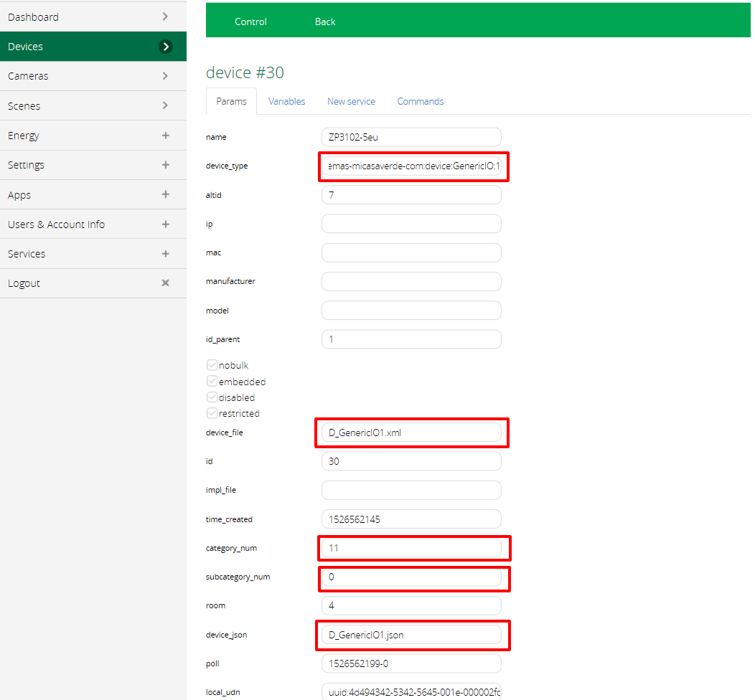Screen dimensions: 755x700
Task: Click the Devices circular arrow icon
Action: tap(166, 47)
